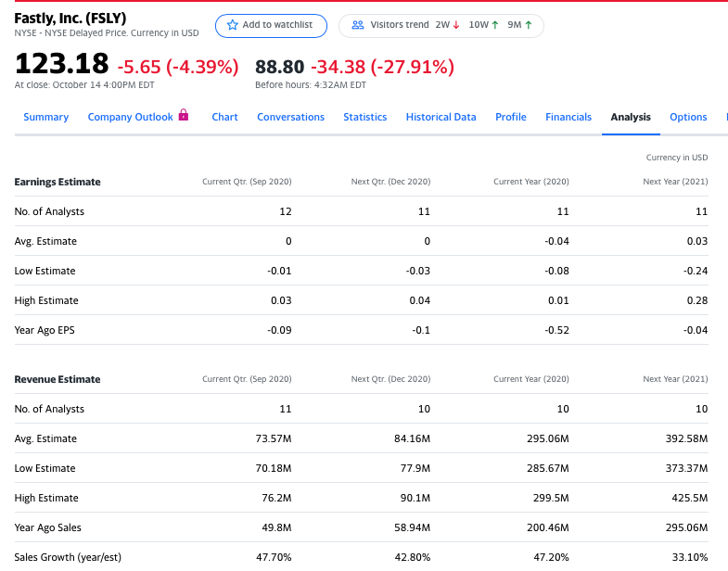Click the pink lock icon beside Company Outlook
This screenshot has height=571, width=728.
[184, 115]
